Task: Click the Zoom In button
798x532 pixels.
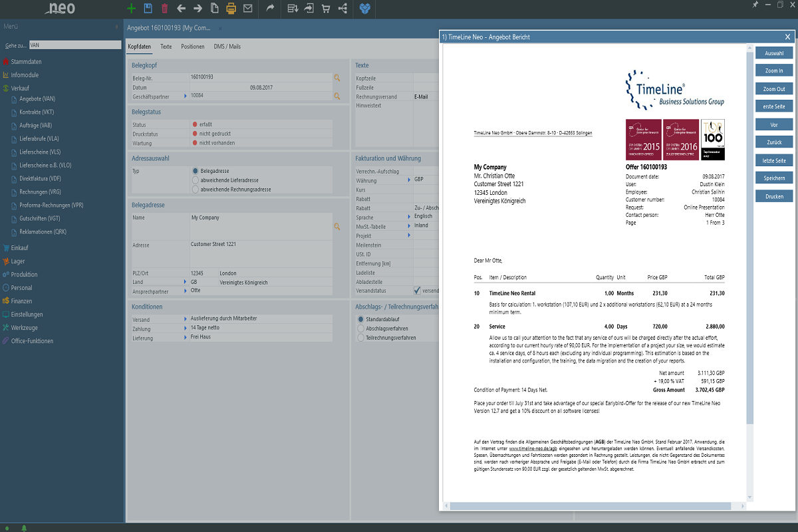Action: click(773, 70)
